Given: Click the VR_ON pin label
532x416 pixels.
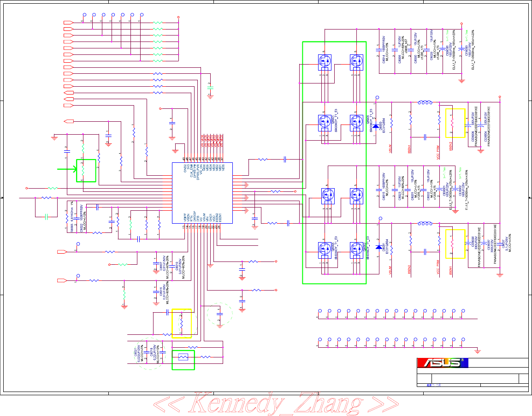Looking at the screenshot, I should pyautogui.click(x=201, y=169).
